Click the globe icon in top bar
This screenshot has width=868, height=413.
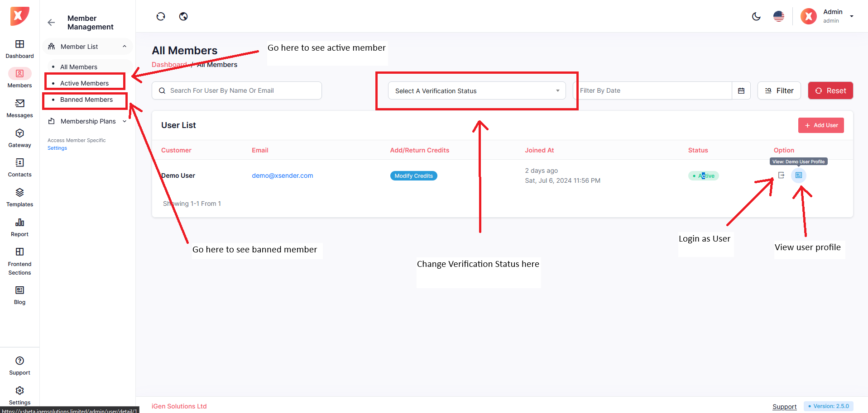click(183, 17)
